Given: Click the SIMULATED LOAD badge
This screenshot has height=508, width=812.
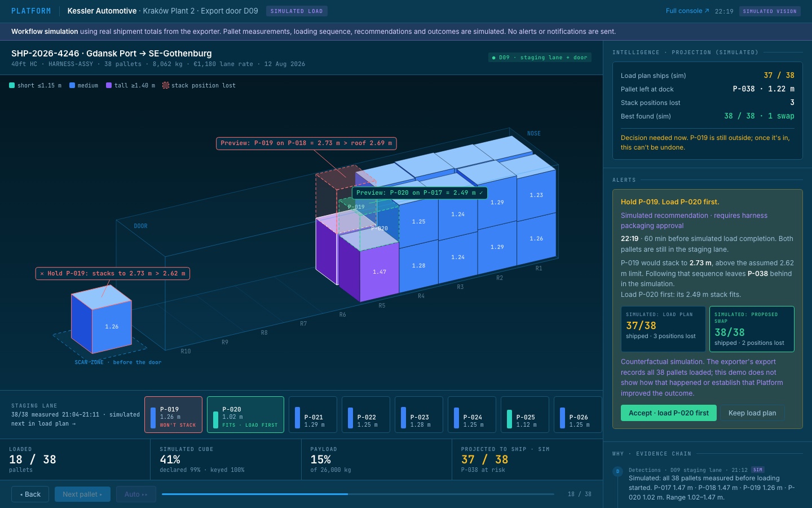Looking at the screenshot, I should coord(297,11).
